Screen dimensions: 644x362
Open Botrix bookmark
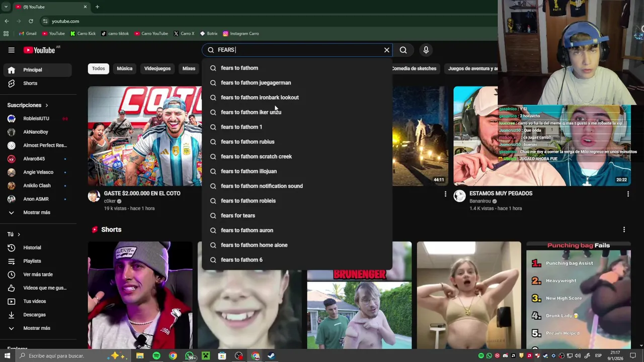[x=209, y=34]
